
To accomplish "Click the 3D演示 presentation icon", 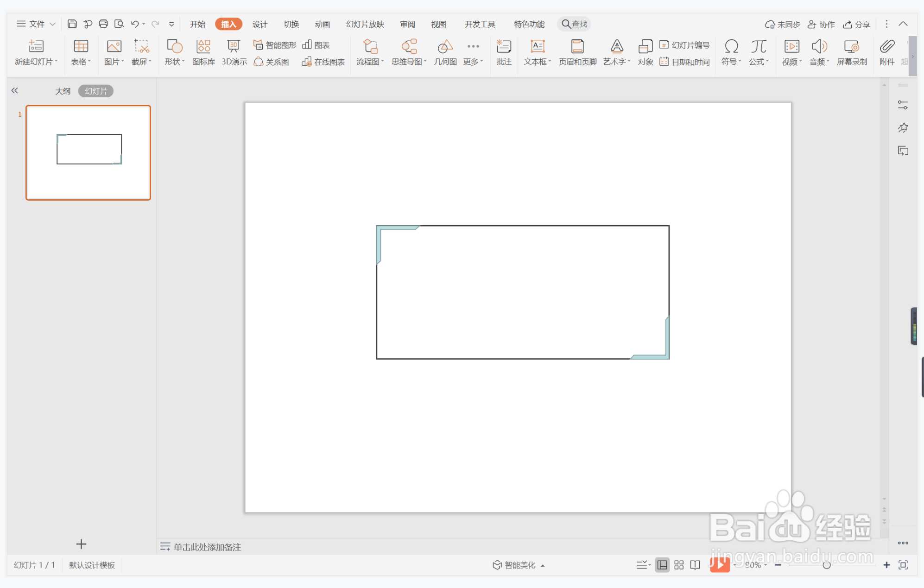I will pos(234,51).
